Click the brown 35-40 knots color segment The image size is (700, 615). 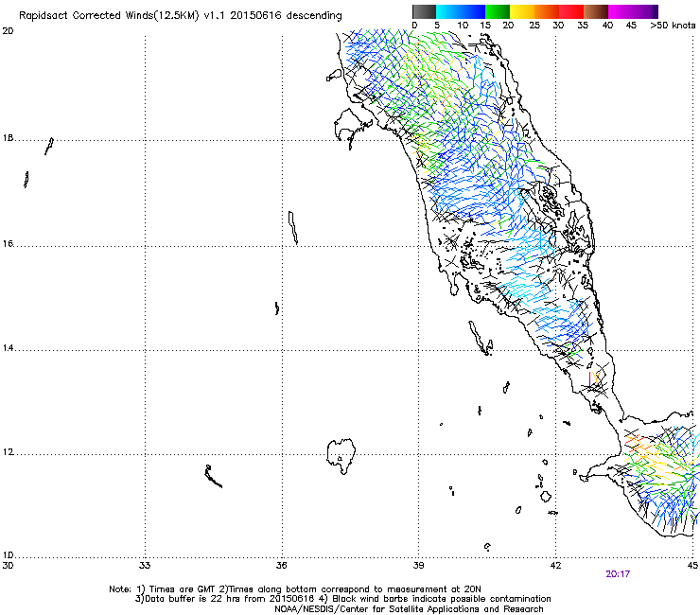click(596, 11)
